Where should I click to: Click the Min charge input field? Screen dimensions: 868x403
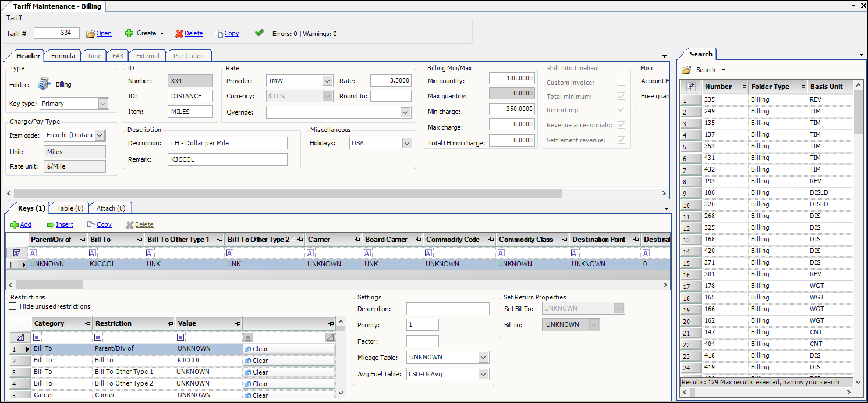pyautogui.click(x=512, y=109)
